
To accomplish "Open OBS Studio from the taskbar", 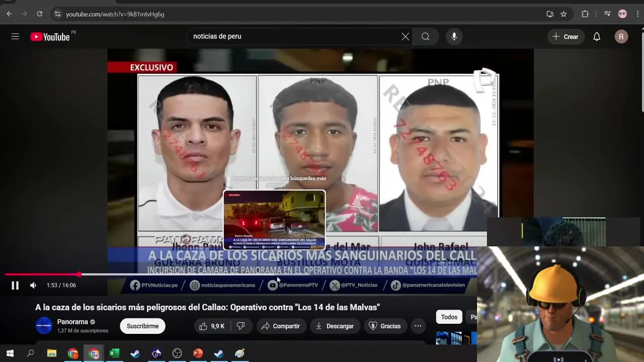I will tap(177, 353).
